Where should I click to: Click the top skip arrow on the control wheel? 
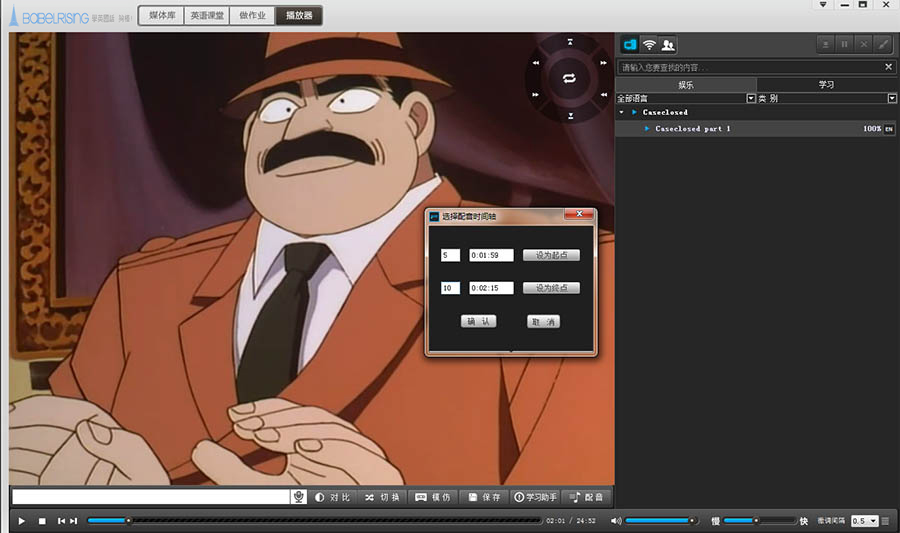pyautogui.click(x=570, y=42)
